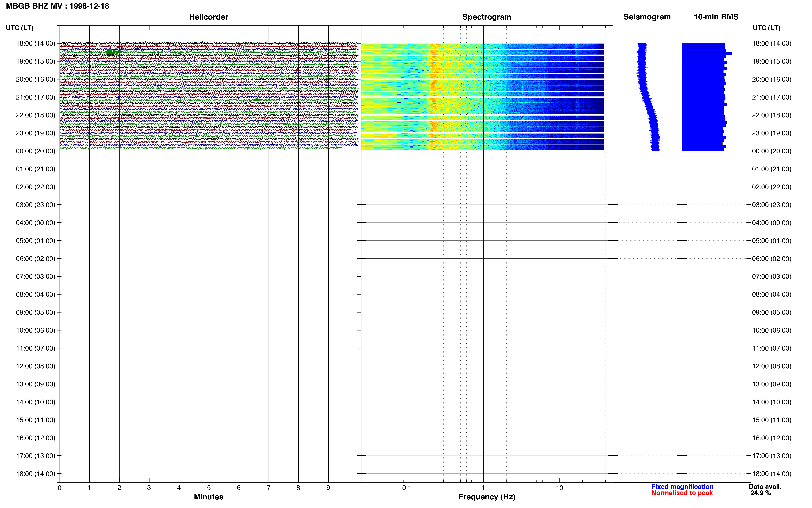Click left axis label 00:00 (20:00)
This screenshot has width=812, height=508.
36,151
